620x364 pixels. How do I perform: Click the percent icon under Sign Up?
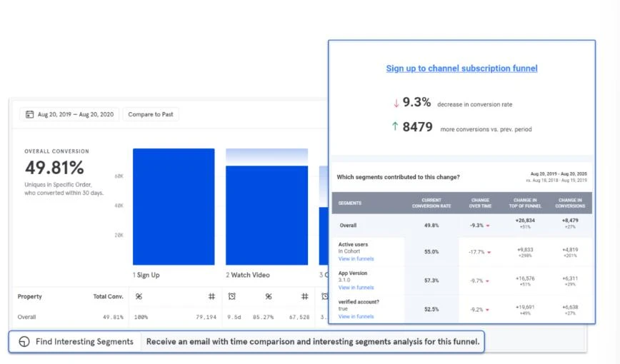tap(139, 296)
